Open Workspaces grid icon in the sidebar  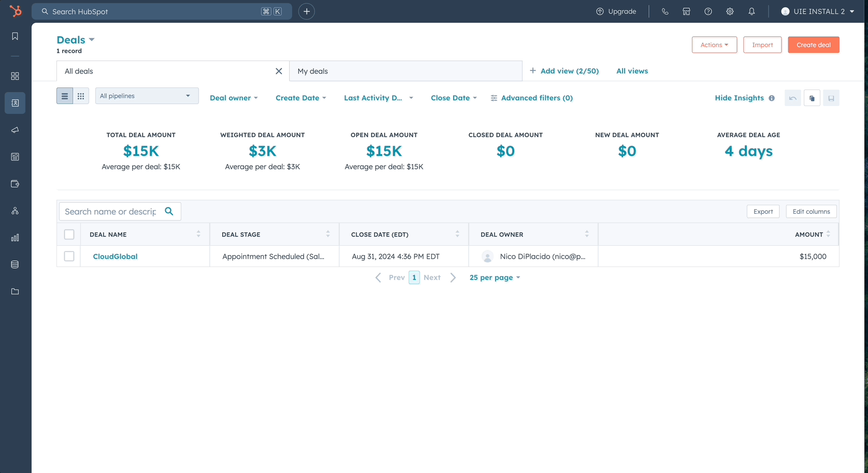tap(15, 76)
